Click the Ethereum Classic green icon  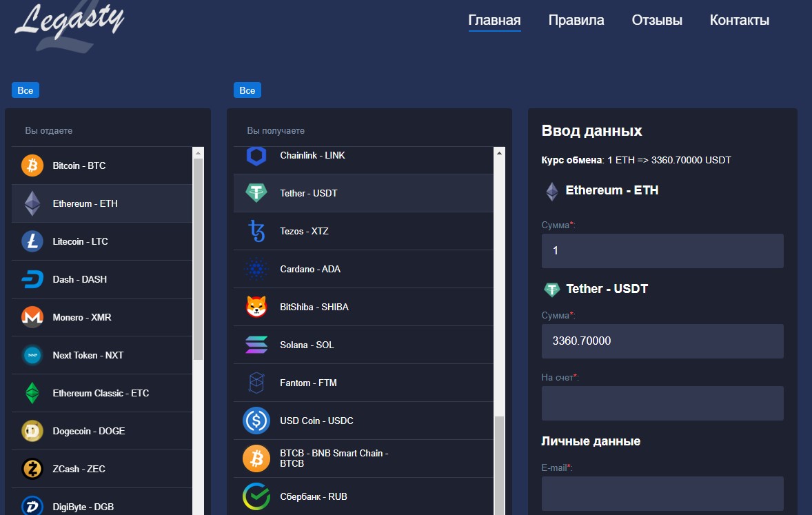(x=32, y=393)
